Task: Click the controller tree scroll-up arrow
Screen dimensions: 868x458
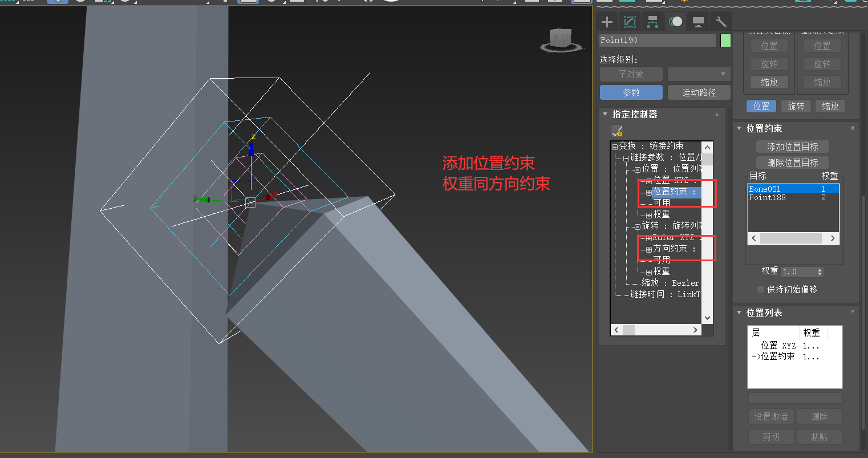Action: click(707, 148)
